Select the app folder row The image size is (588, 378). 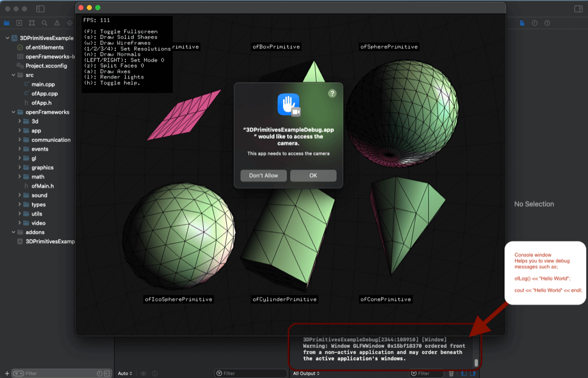pyautogui.click(x=36, y=131)
